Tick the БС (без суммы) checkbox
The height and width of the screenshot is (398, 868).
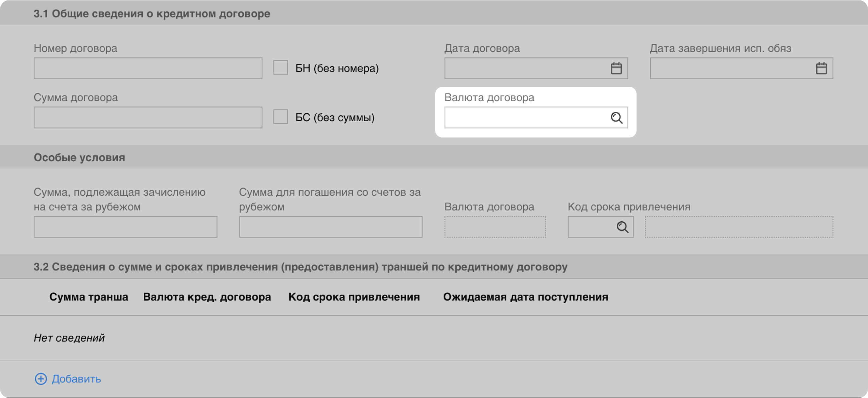pyautogui.click(x=280, y=117)
